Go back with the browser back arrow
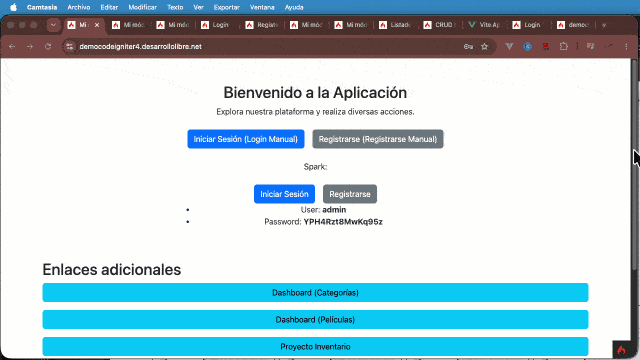This screenshot has height=360, width=640. (x=12, y=47)
